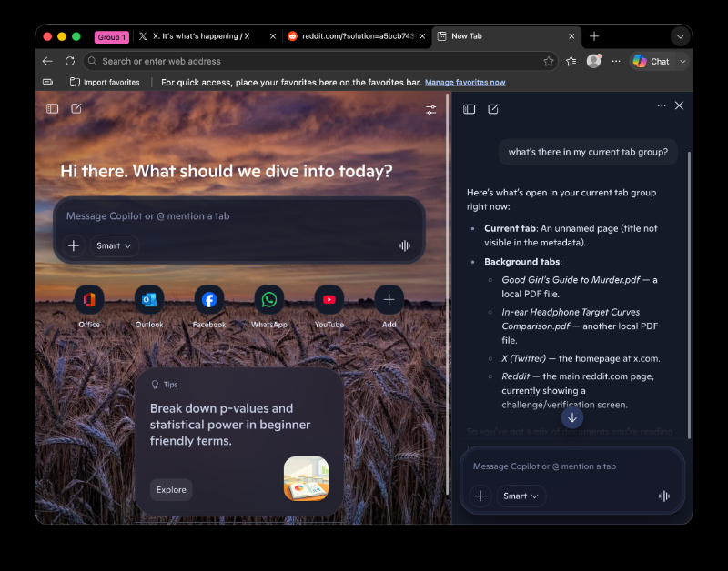Toggle sidebar icon on the new tab page
The width and height of the screenshot is (728, 571).
click(53, 108)
